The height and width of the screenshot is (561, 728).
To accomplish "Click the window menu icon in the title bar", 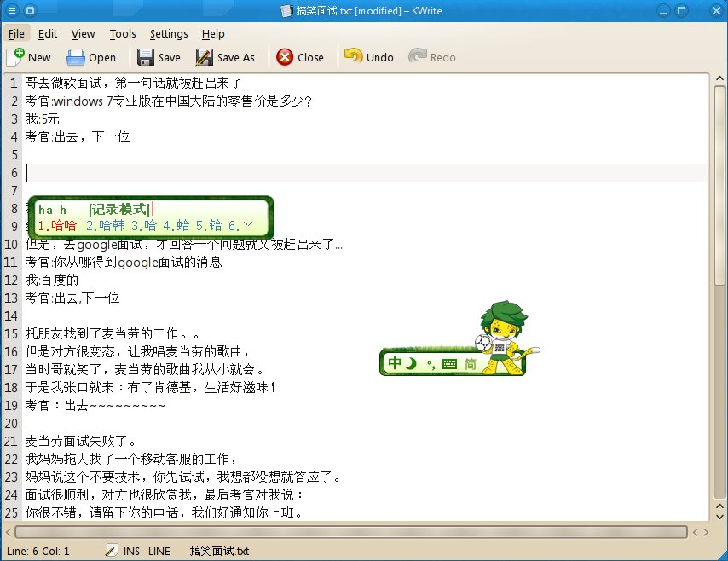I will pyautogui.click(x=12, y=10).
